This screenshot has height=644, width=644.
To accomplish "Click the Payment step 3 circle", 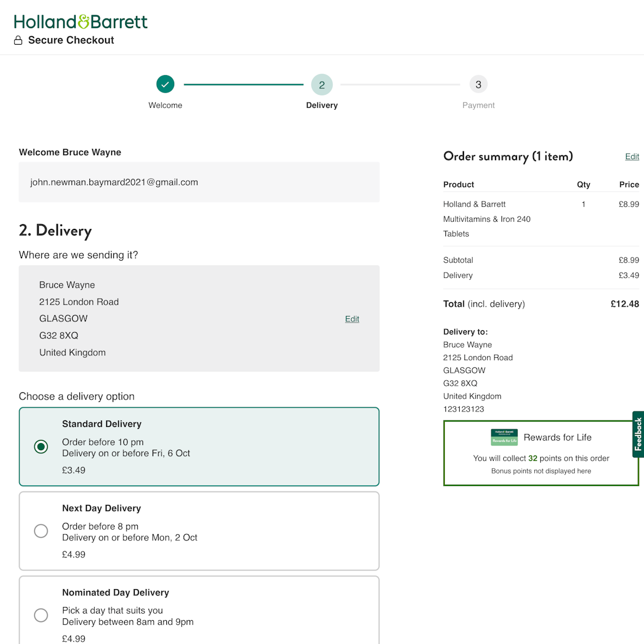I will pyautogui.click(x=478, y=84).
